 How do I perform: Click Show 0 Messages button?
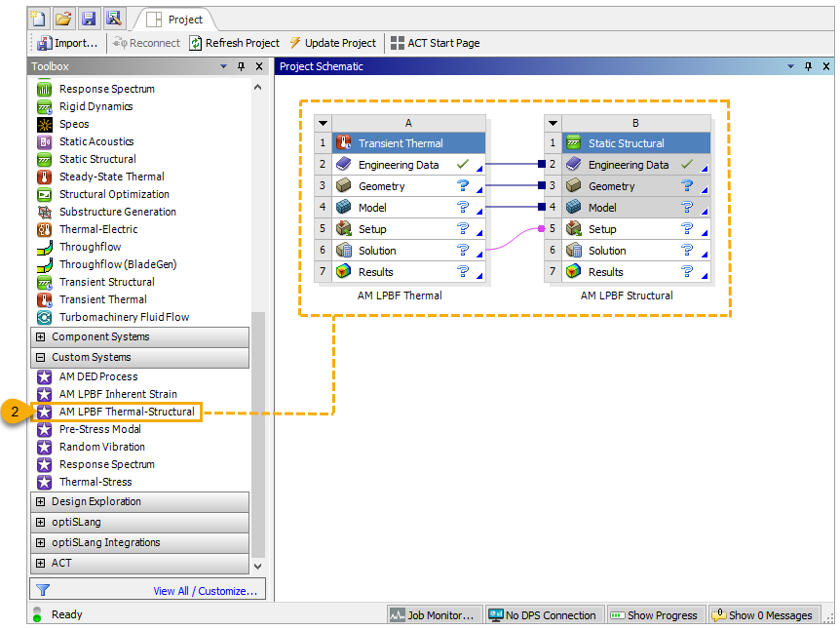tap(763, 615)
